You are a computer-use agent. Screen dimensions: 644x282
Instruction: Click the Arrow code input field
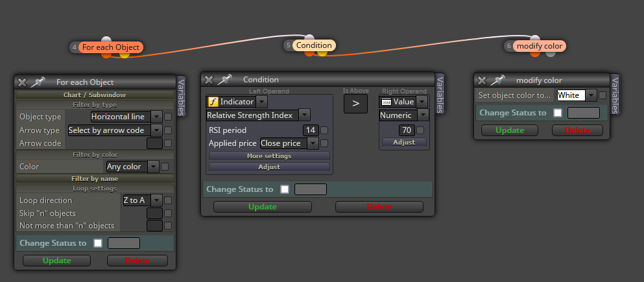154,143
